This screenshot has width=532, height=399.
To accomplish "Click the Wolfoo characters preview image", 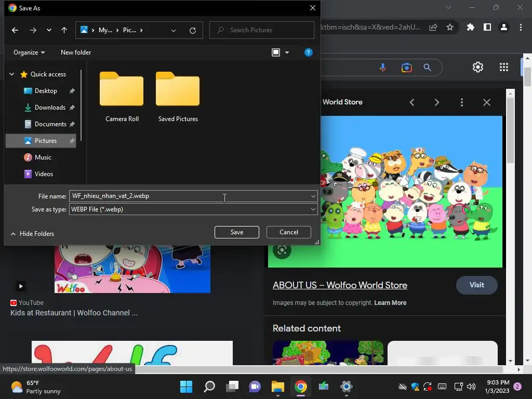I will (411, 192).
